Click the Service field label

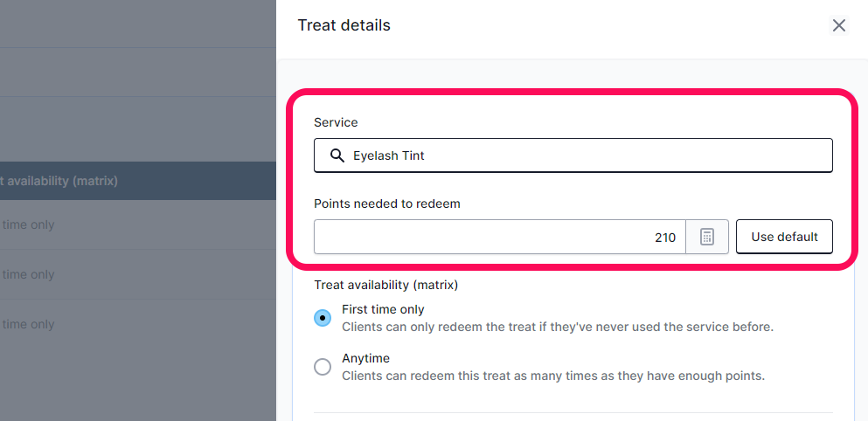coord(336,122)
